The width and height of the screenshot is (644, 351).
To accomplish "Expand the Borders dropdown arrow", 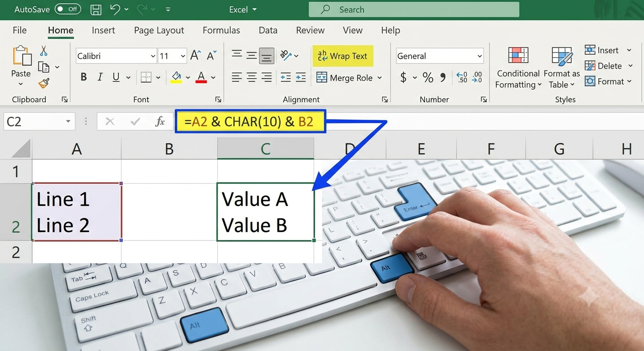I will [158, 78].
